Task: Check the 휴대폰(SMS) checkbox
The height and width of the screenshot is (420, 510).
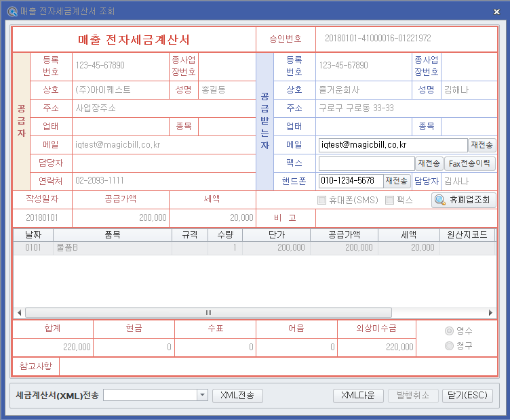Action: coord(321,200)
